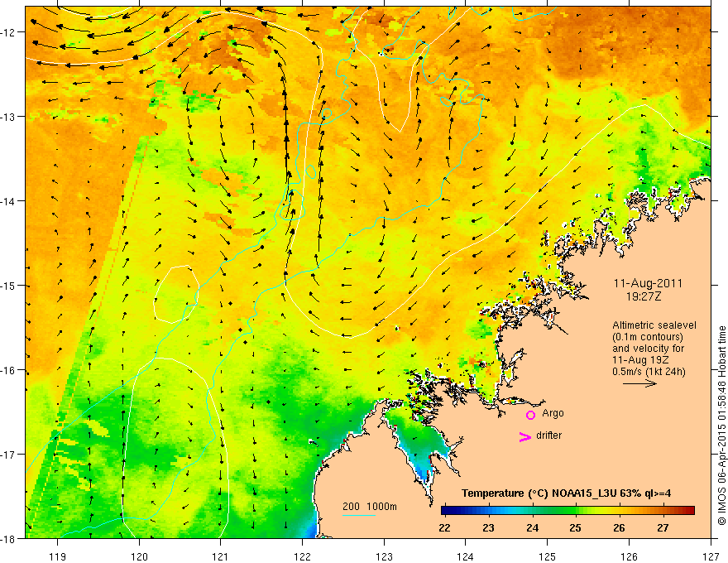Screen dimensions: 728x563
Task: Click the latitude label -16
Action: (8, 370)
